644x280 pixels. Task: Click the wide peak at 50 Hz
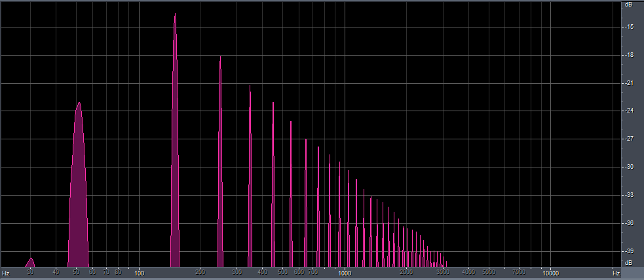[79, 184]
